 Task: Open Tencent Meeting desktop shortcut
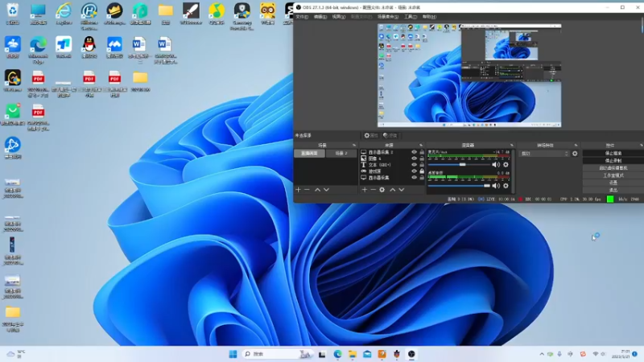[x=114, y=47]
